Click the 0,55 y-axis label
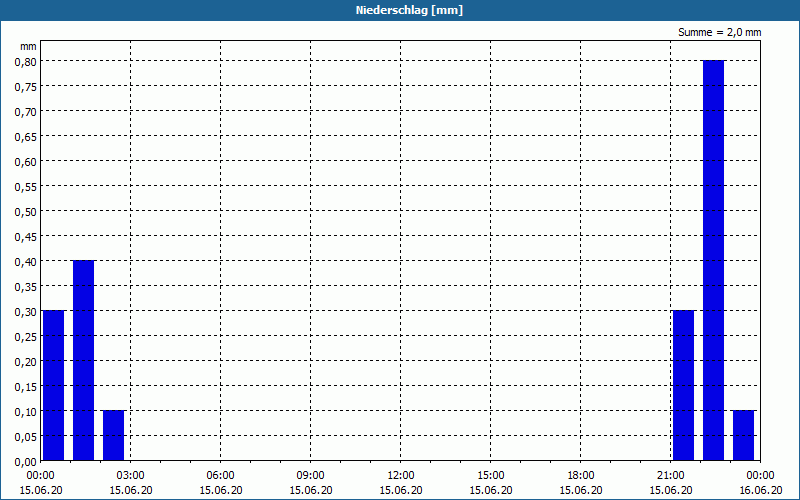Viewport: 800px width, 500px height. (x=26, y=187)
